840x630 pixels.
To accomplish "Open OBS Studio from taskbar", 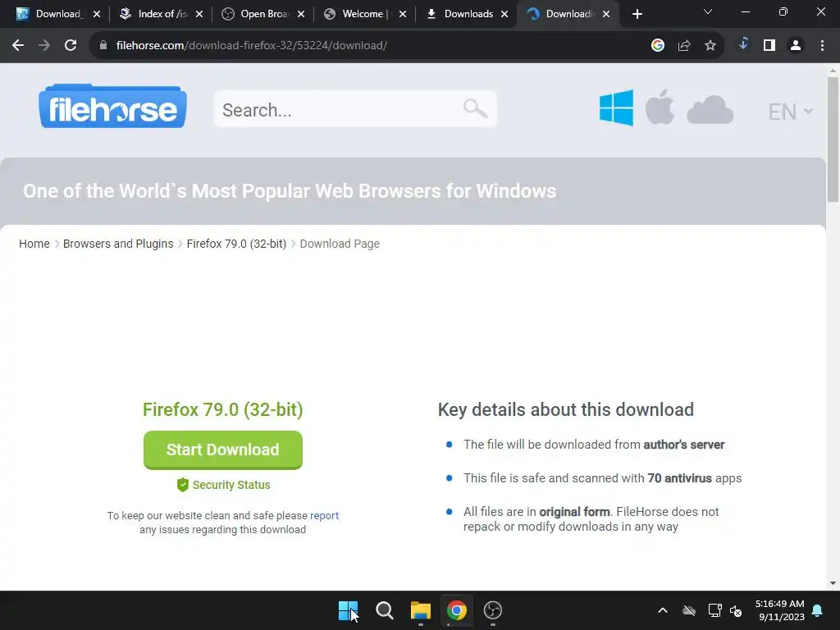I will tap(492, 610).
